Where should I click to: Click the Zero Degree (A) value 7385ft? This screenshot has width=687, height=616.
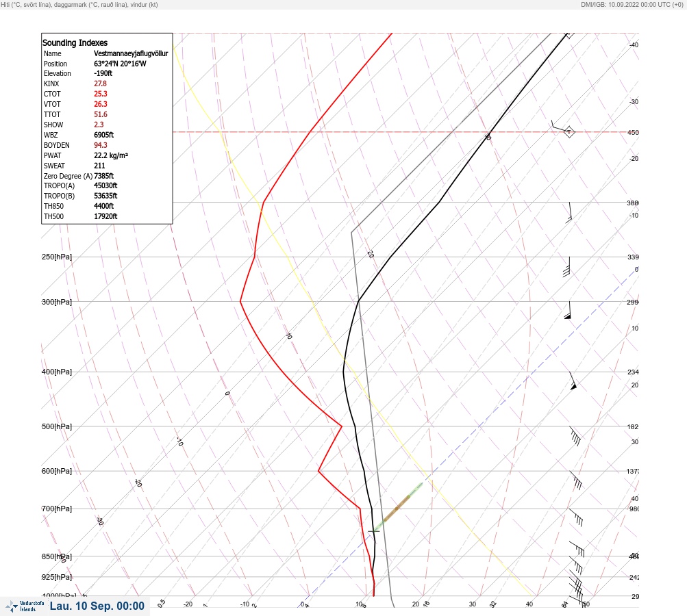tap(104, 176)
